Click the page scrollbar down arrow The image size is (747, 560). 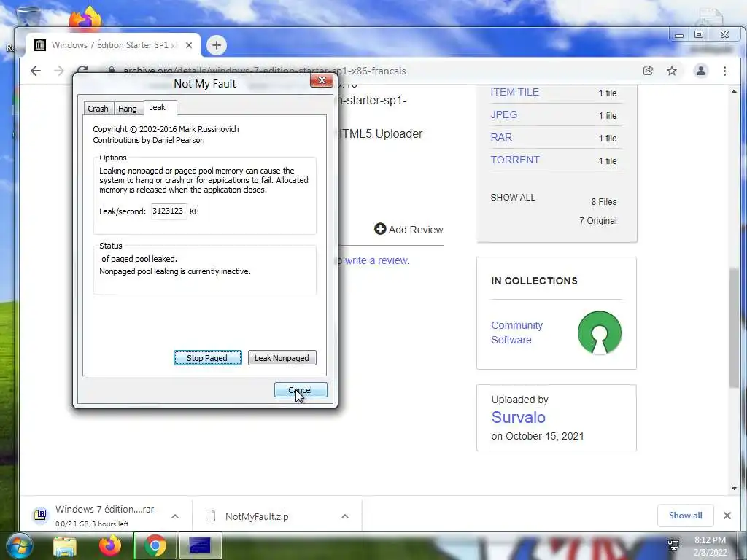734,488
